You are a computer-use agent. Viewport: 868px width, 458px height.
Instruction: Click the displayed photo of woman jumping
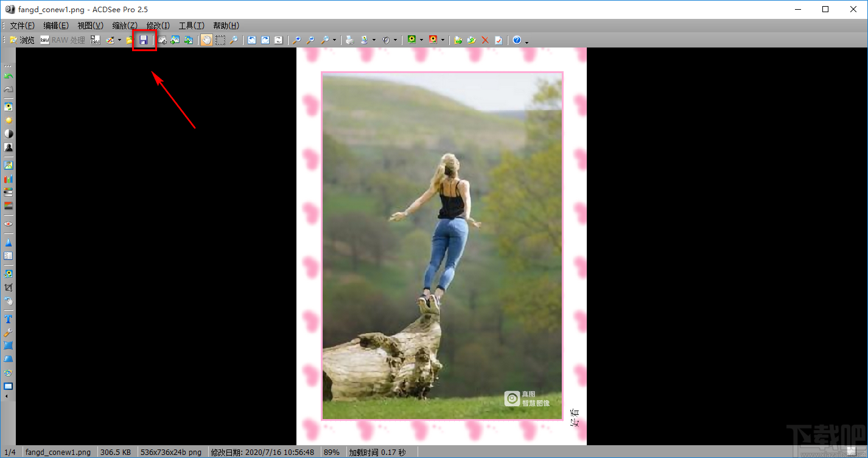tap(442, 246)
